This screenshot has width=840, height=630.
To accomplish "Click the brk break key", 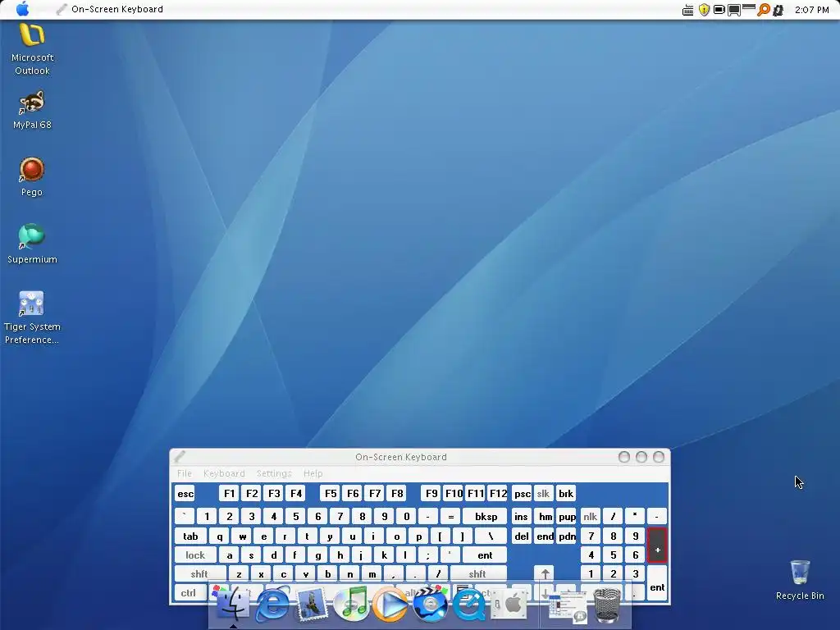I will pyautogui.click(x=566, y=493).
